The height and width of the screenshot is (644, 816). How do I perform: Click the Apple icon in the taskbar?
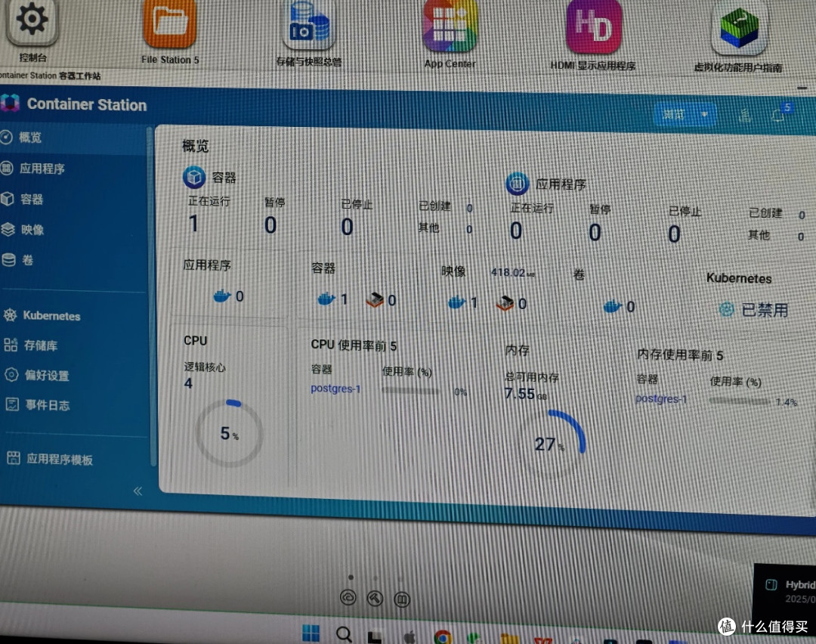pyautogui.click(x=410, y=636)
